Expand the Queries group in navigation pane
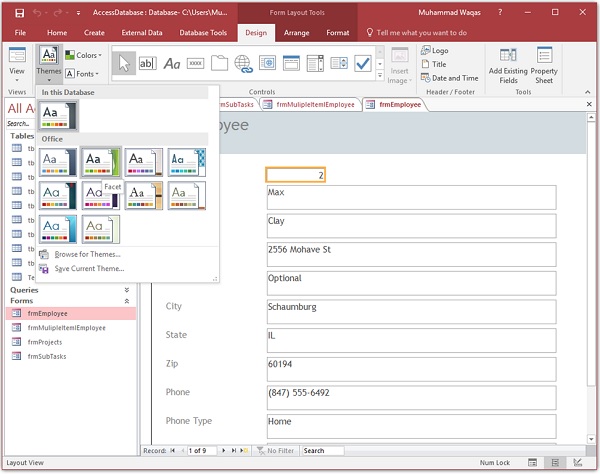The width and height of the screenshot is (600, 474). [126, 289]
